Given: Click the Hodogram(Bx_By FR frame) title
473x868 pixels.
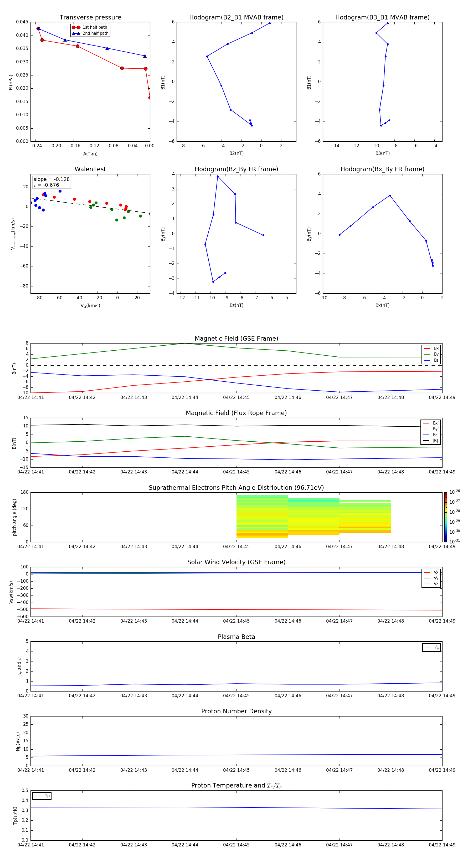Looking at the screenshot, I should (382, 169).
